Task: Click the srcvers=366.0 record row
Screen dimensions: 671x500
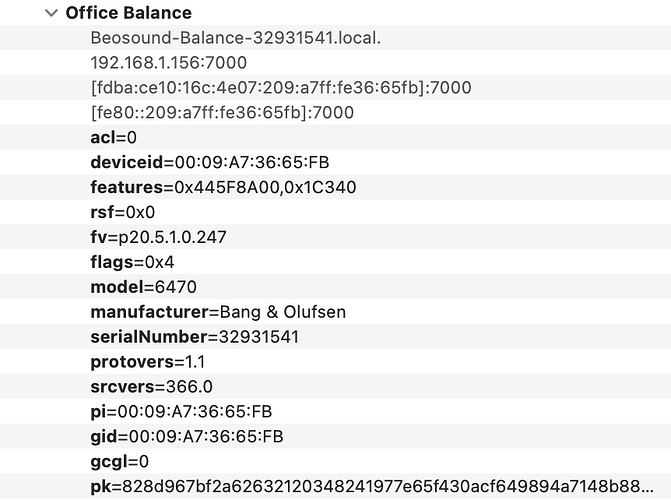Action: click(151, 386)
